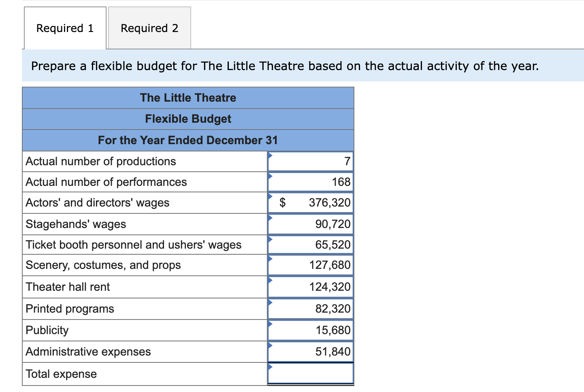Viewport: 584px width, 392px height.
Task: Click The Little Theatre title header
Action: [x=188, y=98]
